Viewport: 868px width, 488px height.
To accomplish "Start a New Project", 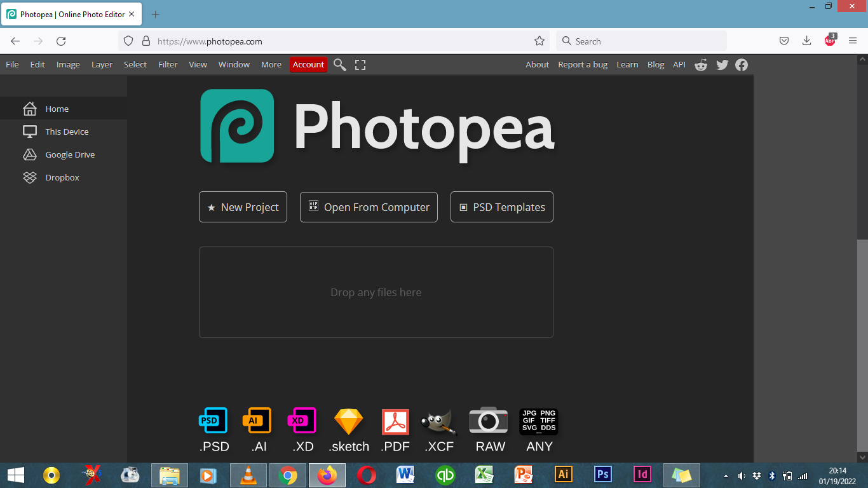I will (x=243, y=207).
